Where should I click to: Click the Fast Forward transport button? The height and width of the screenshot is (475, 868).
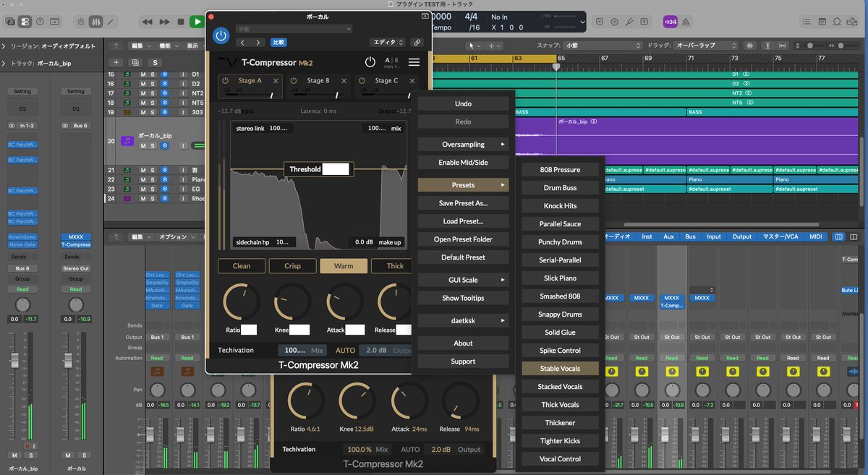(164, 22)
